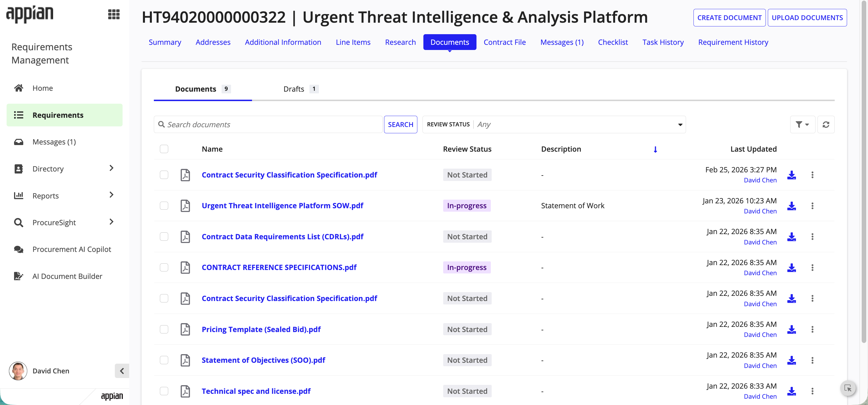Image resolution: width=868 pixels, height=405 pixels.
Task: Check the Pricing Template (Sealed Bid).pdf checkbox
Action: (164, 329)
